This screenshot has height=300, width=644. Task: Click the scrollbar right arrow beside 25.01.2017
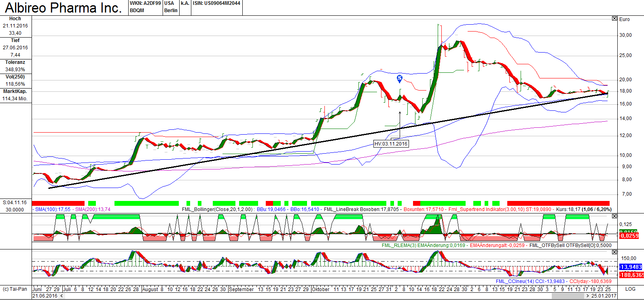[x=588, y=296]
